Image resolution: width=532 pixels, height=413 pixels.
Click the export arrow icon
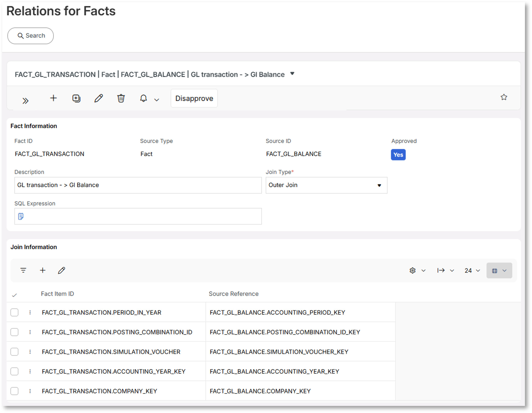coord(441,270)
